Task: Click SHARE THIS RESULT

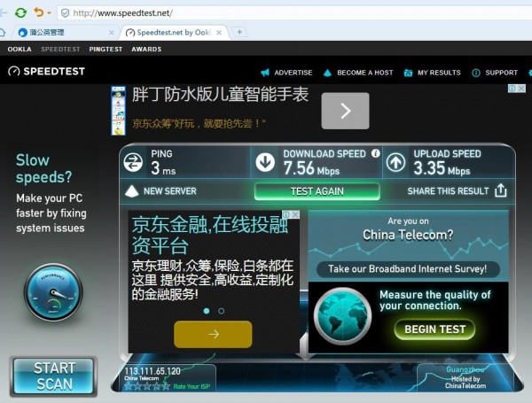Action: pos(448,191)
